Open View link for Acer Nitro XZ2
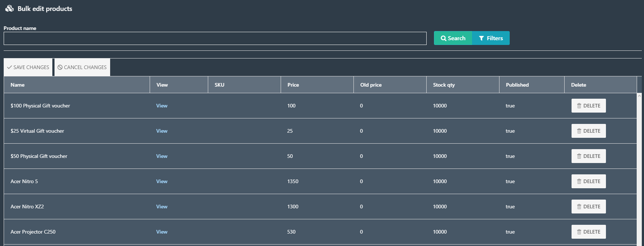Screen dimensions: 644x246 tap(162, 207)
